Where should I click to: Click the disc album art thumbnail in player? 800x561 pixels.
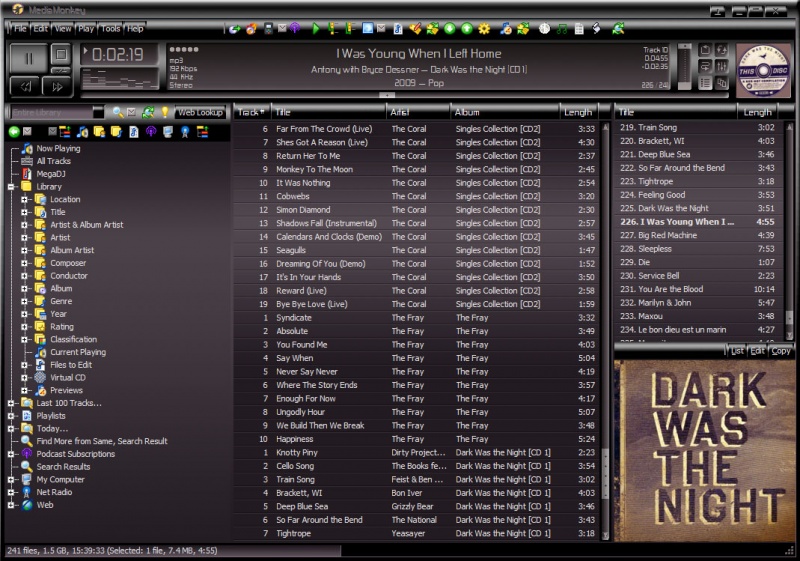[763, 70]
